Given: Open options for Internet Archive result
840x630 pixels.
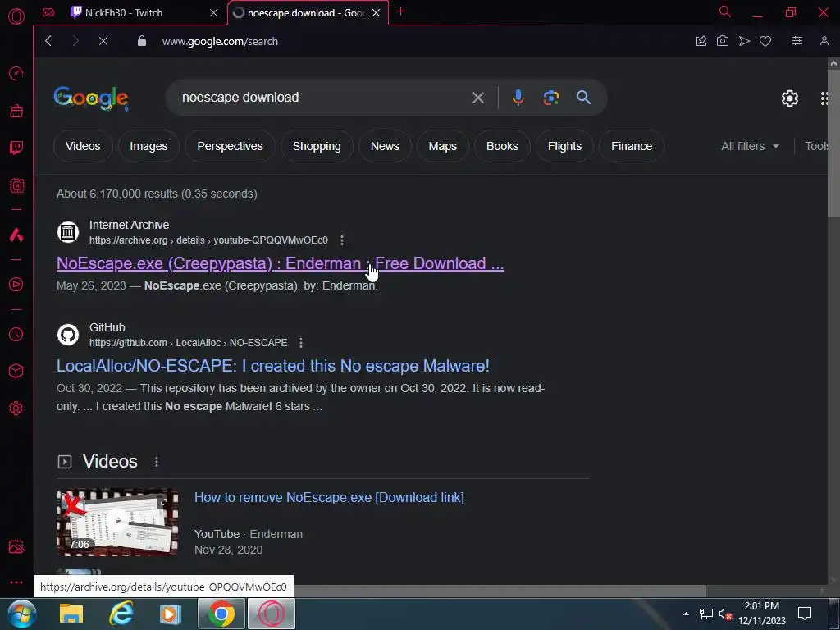Looking at the screenshot, I should point(342,240).
